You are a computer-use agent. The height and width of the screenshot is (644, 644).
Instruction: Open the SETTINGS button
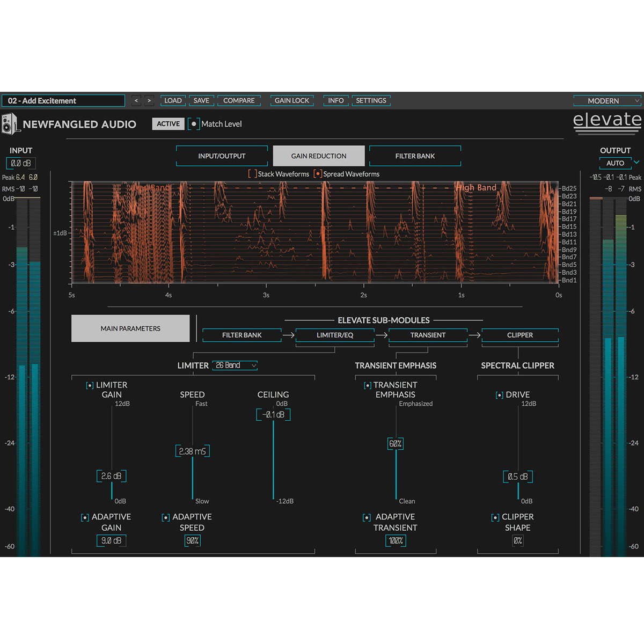371,100
